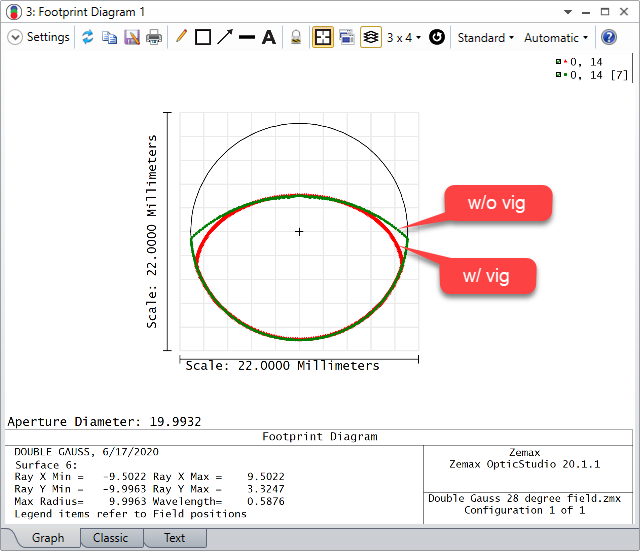Minimize the Footprint Diagram window
The height and width of the screenshot is (551, 640).
coord(586,12)
